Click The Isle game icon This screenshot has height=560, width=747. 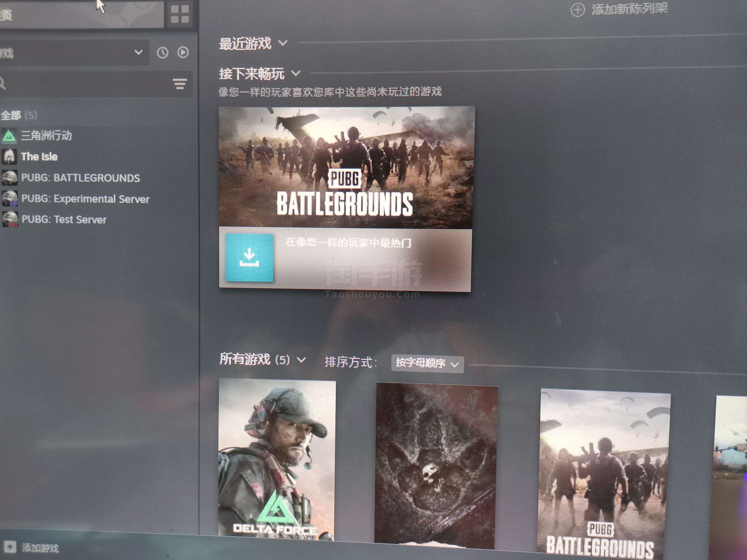[x=9, y=157]
